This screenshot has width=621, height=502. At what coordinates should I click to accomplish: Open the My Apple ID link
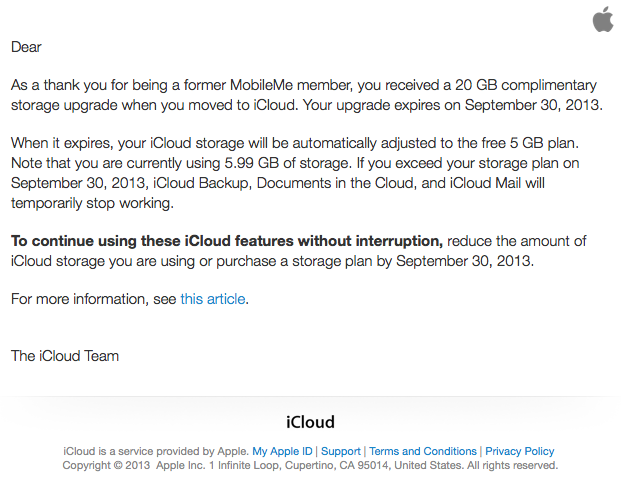[282, 452]
